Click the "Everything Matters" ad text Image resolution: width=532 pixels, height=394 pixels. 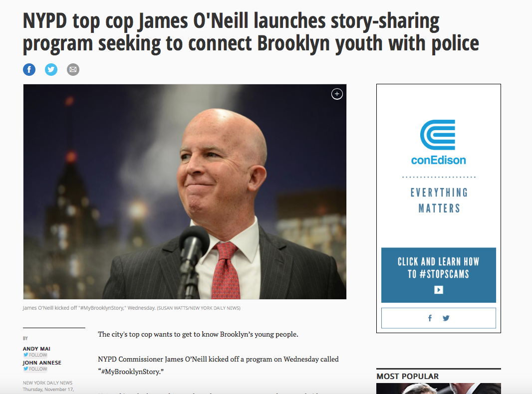point(439,200)
